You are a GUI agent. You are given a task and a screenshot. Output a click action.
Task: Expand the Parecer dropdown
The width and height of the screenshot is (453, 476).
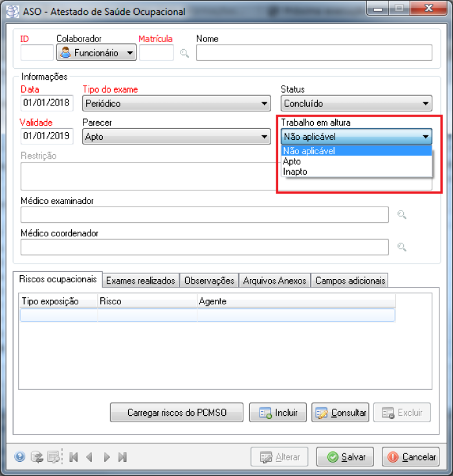176,137
